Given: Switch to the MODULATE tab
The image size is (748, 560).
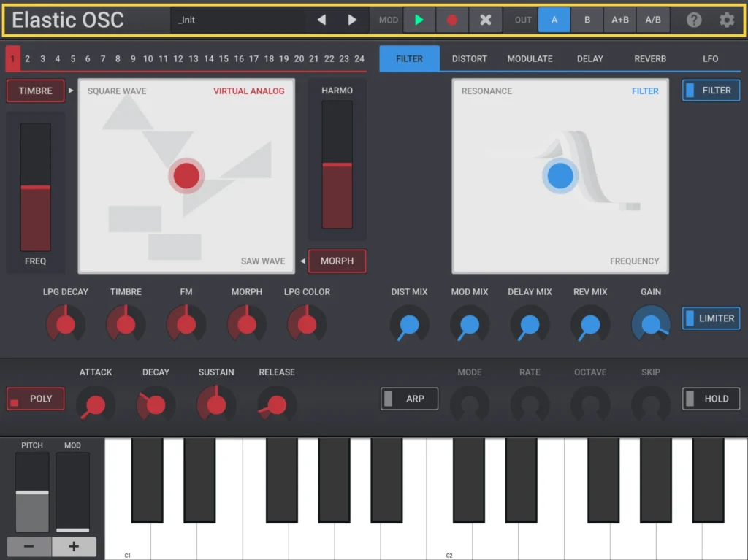Looking at the screenshot, I should (530, 58).
